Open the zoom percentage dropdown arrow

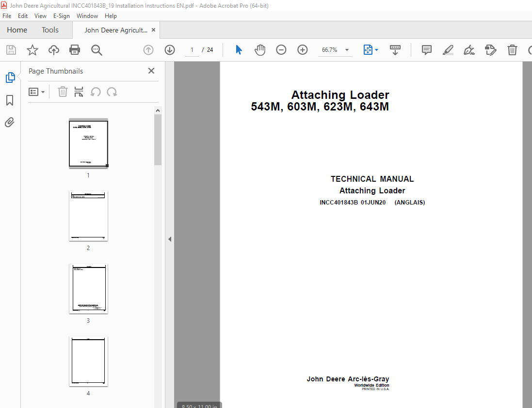tap(347, 50)
